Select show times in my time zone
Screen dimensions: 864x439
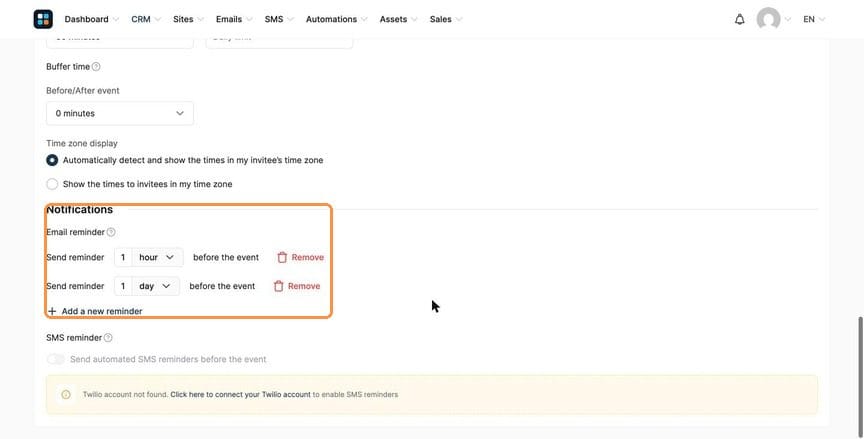52,184
